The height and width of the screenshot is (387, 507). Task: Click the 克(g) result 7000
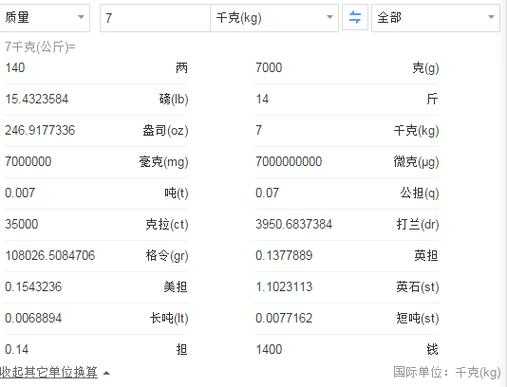click(x=269, y=68)
